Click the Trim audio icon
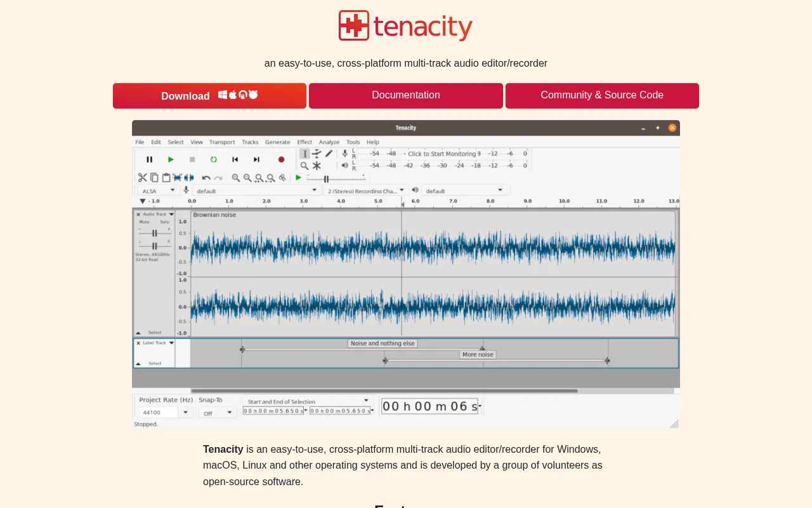 (x=178, y=178)
